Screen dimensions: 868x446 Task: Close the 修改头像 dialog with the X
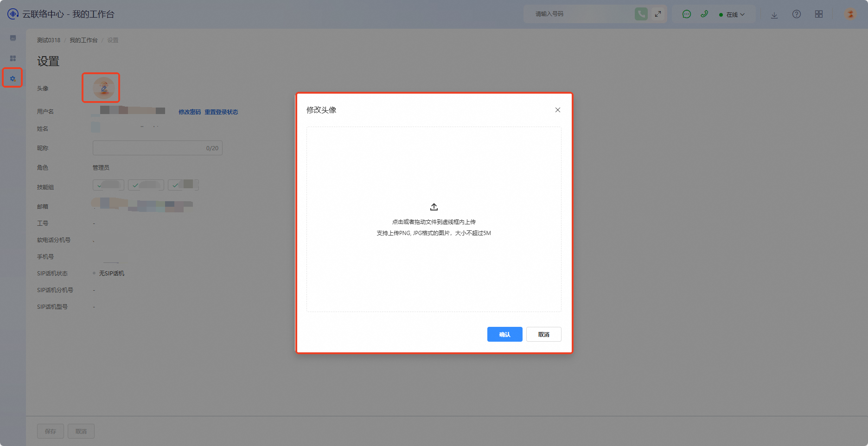pos(558,110)
